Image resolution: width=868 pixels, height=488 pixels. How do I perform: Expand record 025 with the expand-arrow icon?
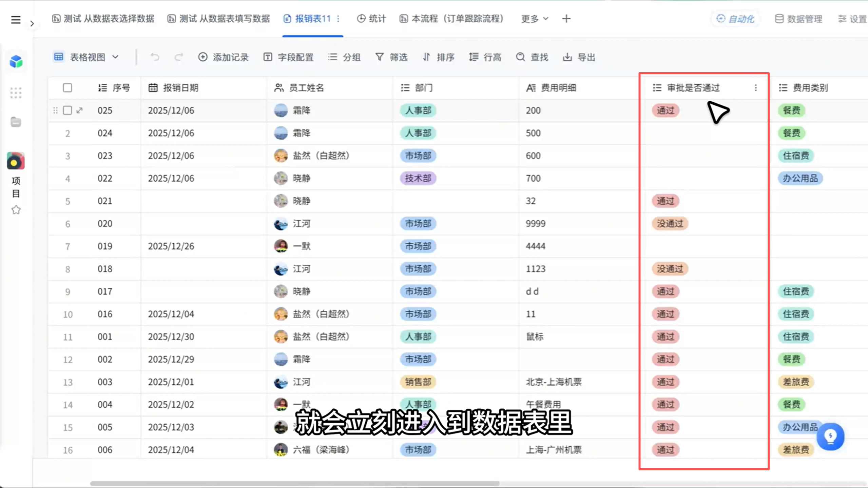click(x=80, y=110)
